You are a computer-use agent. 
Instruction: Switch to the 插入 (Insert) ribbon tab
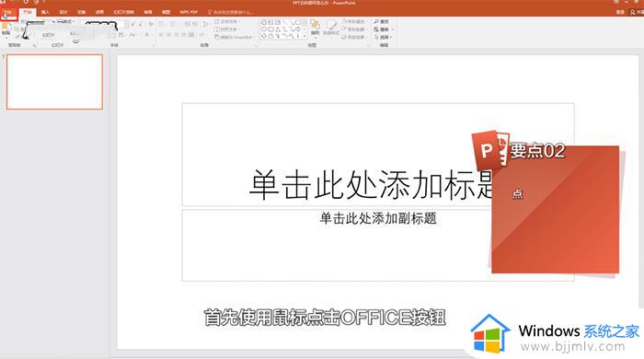(x=45, y=12)
